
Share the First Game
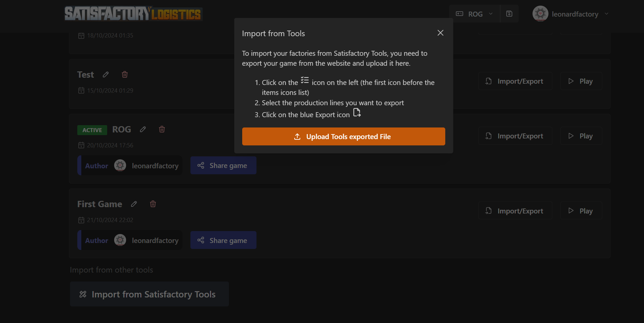click(223, 240)
